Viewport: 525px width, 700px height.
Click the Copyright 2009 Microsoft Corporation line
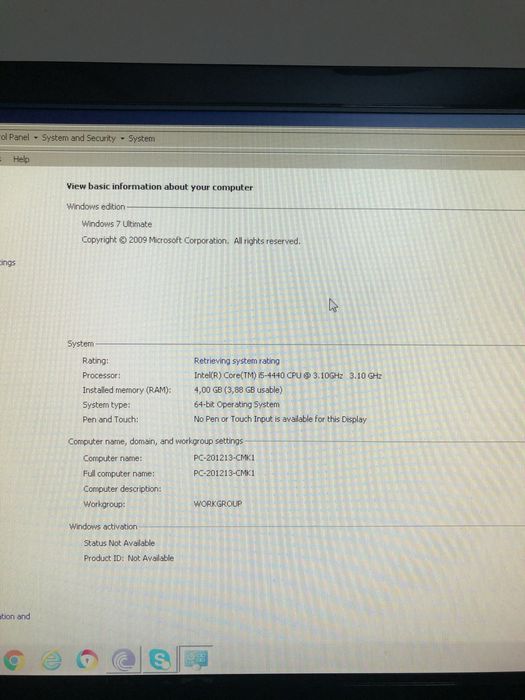(x=191, y=241)
